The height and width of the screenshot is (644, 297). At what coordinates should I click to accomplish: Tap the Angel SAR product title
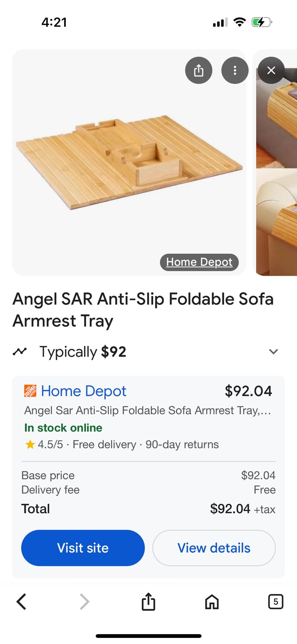[143, 310]
